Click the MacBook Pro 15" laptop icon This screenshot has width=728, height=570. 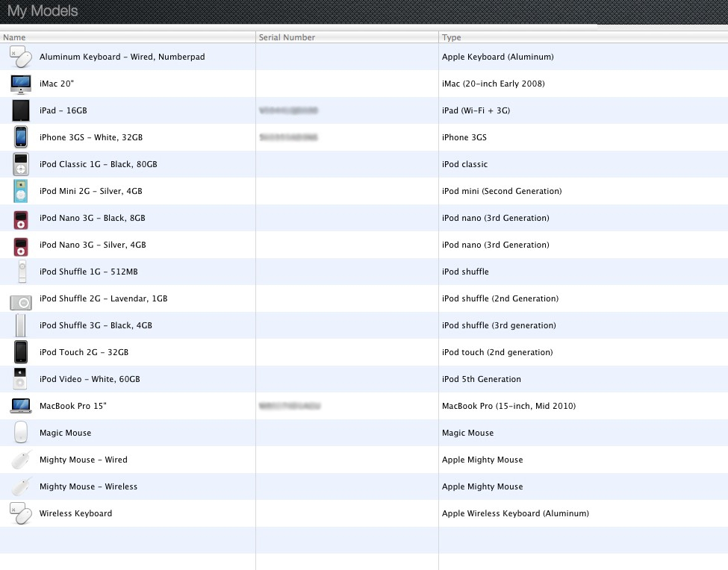pyautogui.click(x=21, y=406)
